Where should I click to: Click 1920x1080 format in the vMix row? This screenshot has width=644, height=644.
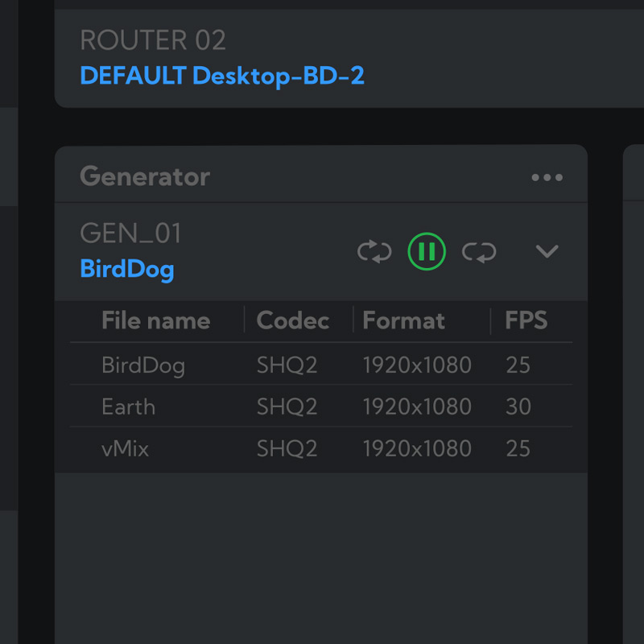[x=417, y=448]
